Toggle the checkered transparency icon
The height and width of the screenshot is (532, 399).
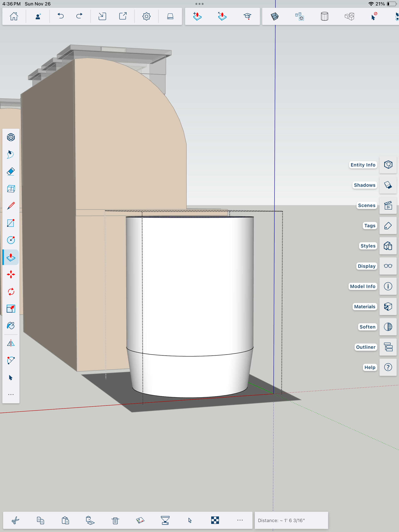(215, 520)
